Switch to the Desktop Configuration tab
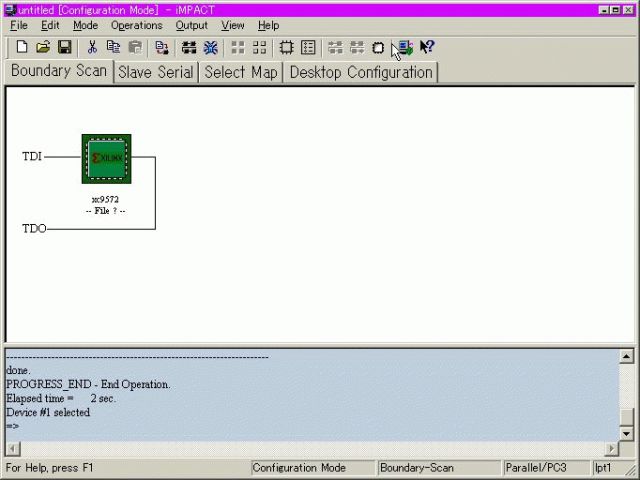The image size is (640, 480). [x=361, y=72]
